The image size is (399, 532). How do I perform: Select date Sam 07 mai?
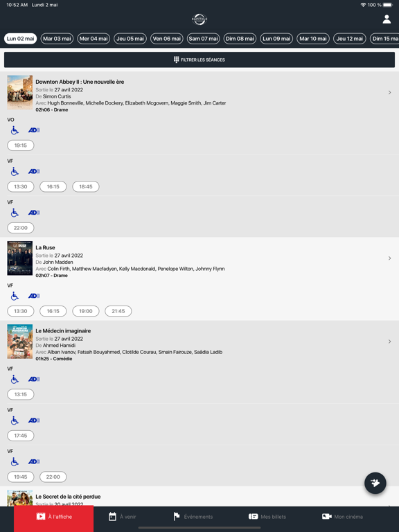(x=203, y=39)
